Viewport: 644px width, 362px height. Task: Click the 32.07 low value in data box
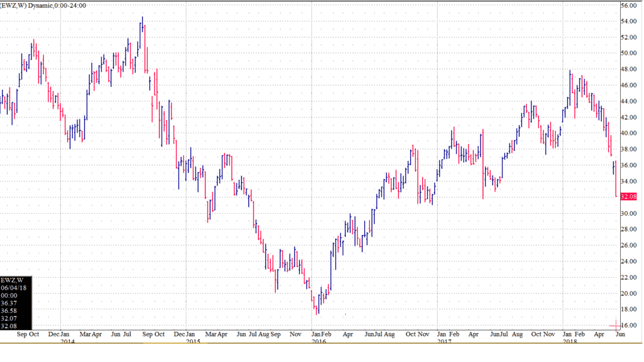point(9,318)
